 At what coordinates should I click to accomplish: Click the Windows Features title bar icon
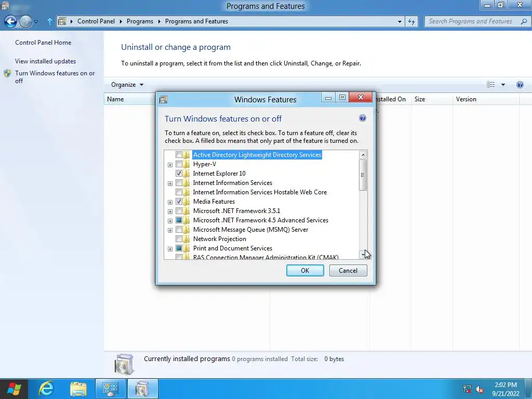163,100
